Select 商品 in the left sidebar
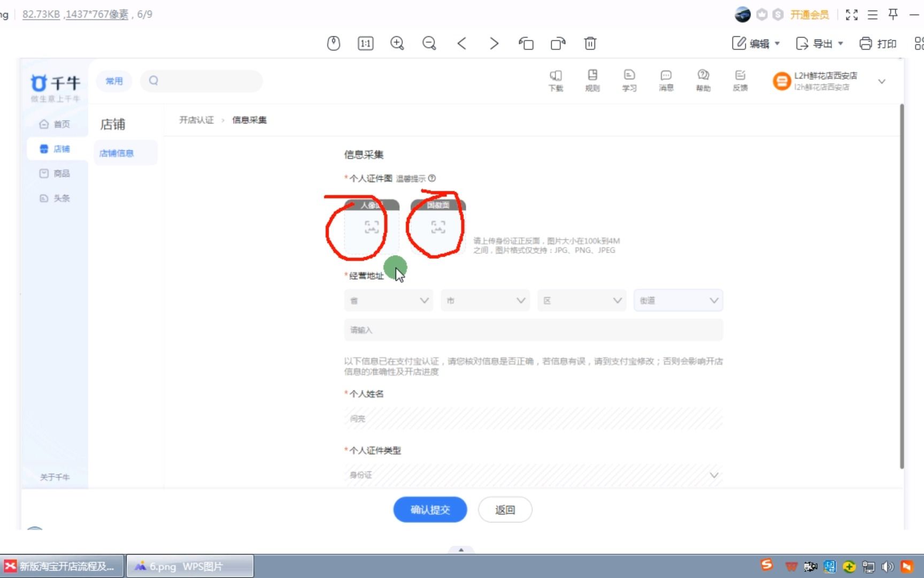 pyautogui.click(x=55, y=173)
